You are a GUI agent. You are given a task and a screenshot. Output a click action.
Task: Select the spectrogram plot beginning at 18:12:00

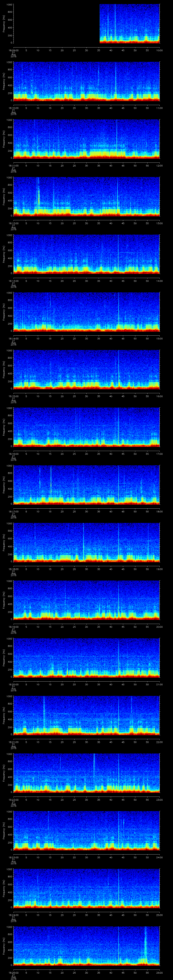click(86, 196)
